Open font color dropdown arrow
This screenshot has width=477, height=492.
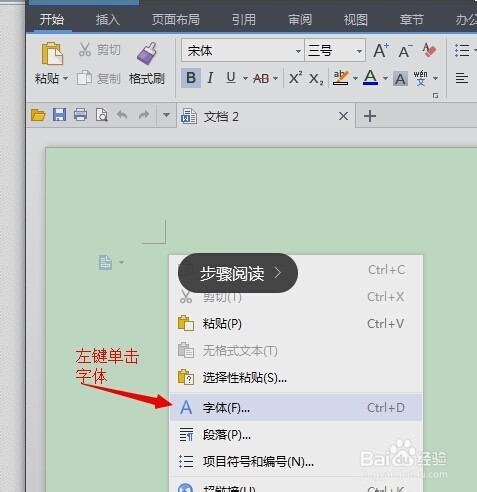(385, 79)
